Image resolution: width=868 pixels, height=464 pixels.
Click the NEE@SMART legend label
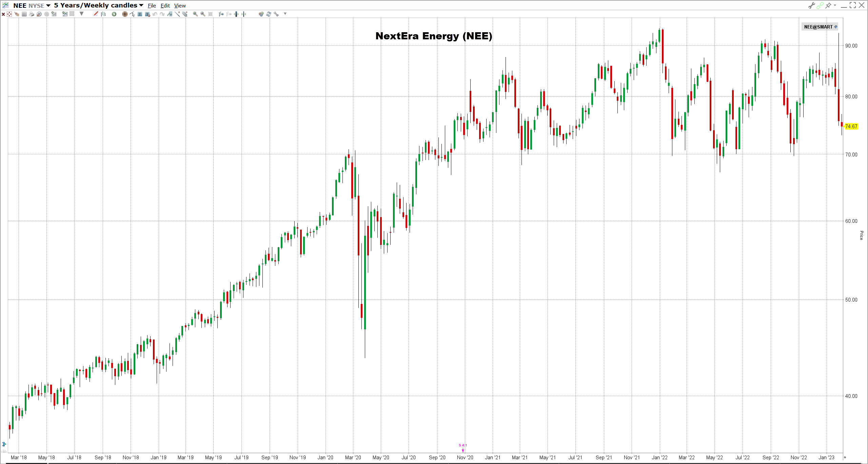[818, 27]
